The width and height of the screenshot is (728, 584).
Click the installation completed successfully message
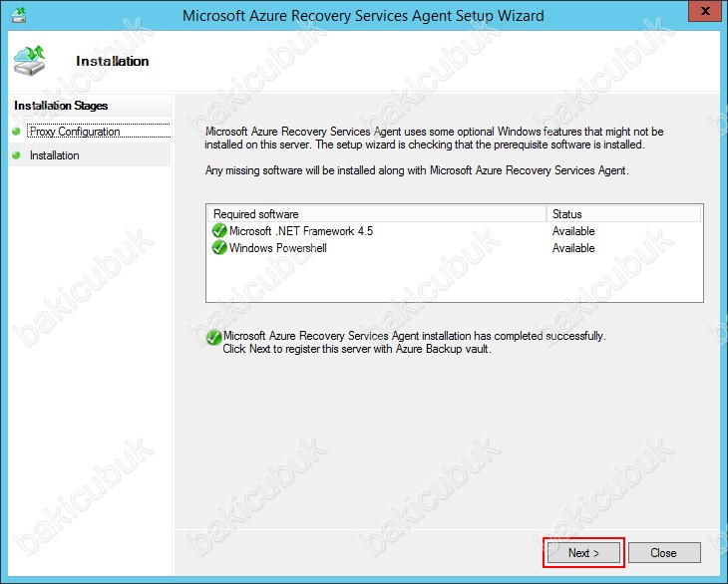point(414,342)
